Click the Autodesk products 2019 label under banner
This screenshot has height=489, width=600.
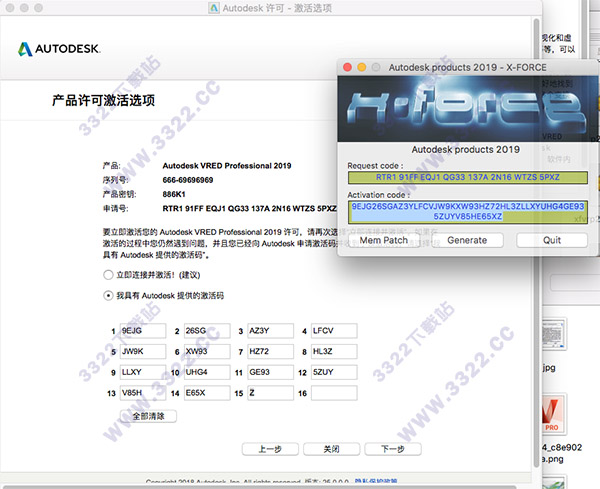click(x=466, y=150)
